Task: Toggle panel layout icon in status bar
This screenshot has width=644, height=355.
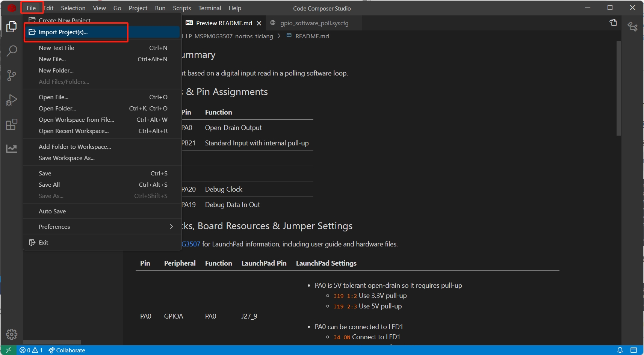Action: (x=634, y=350)
